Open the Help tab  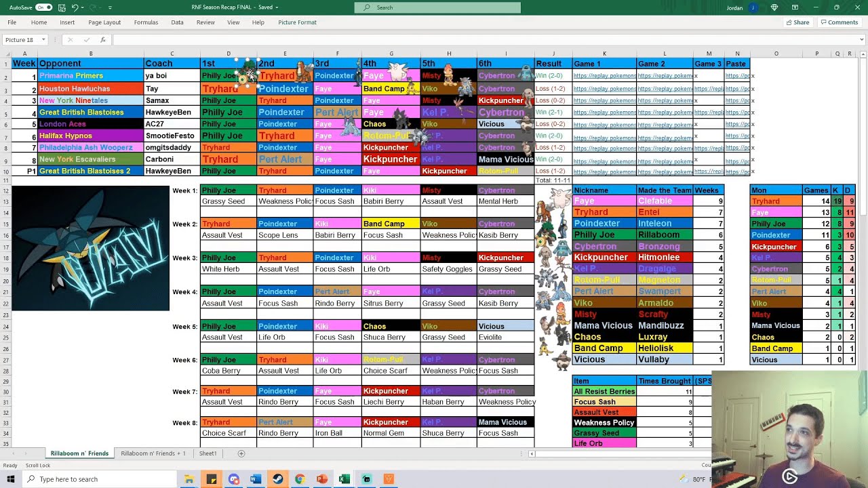click(258, 22)
